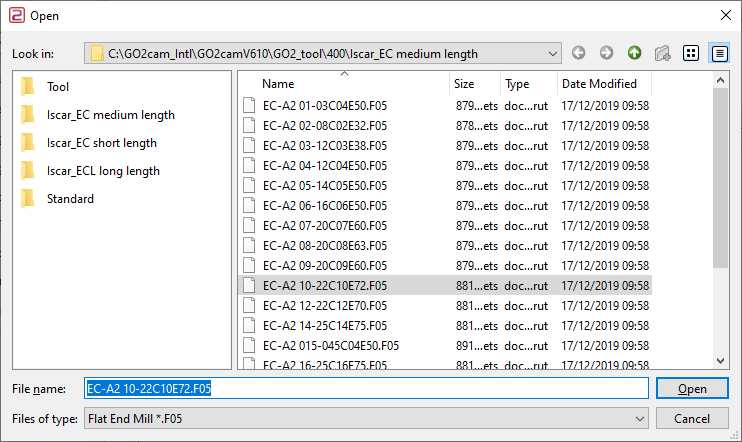Open the Files of type dropdown

pyautogui.click(x=640, y=419)
